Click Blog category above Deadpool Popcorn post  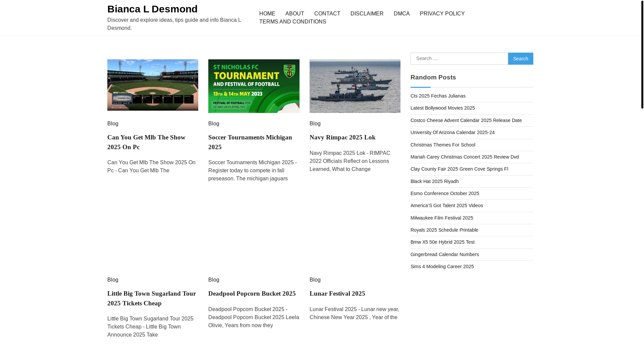point(214,280)
